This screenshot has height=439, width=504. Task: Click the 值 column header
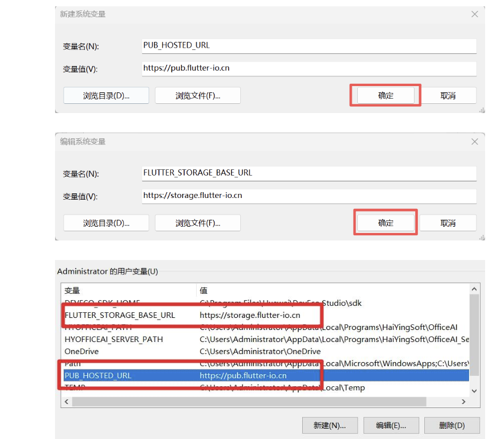(333, 290)
